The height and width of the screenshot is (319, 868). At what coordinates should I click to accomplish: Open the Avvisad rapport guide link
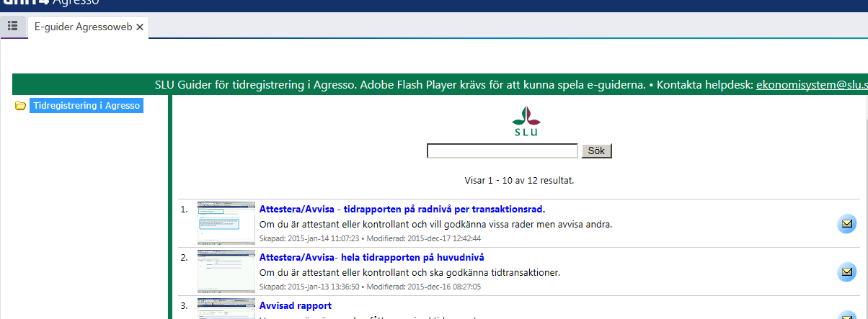click(295, 305)
